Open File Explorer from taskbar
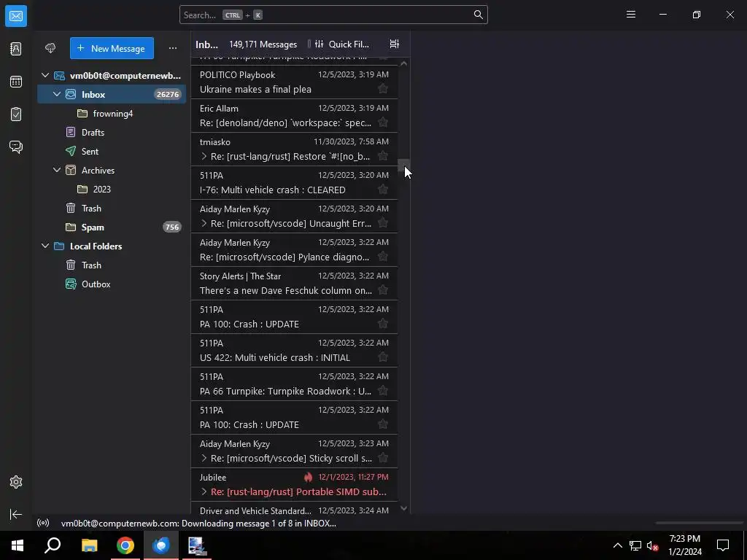This screenshot has width=747, height=560. (89, 545)
